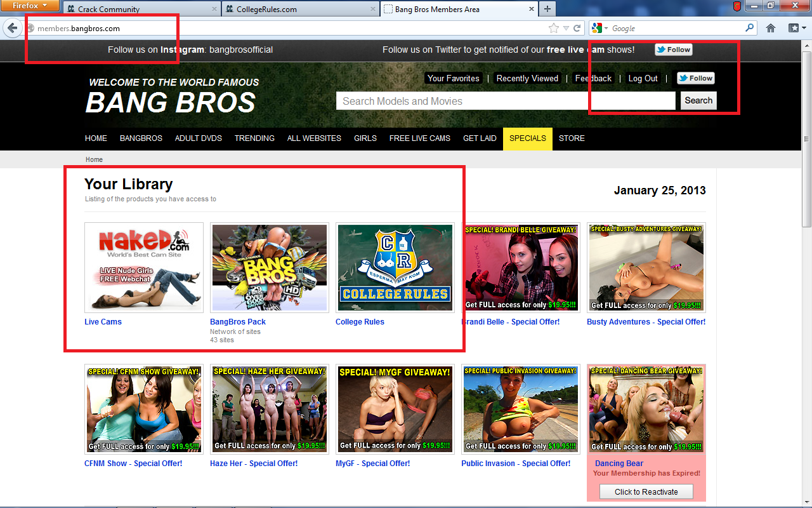Open the Busty Adventures - Special Offer link
812x508 pixels.
click(646, 322)
